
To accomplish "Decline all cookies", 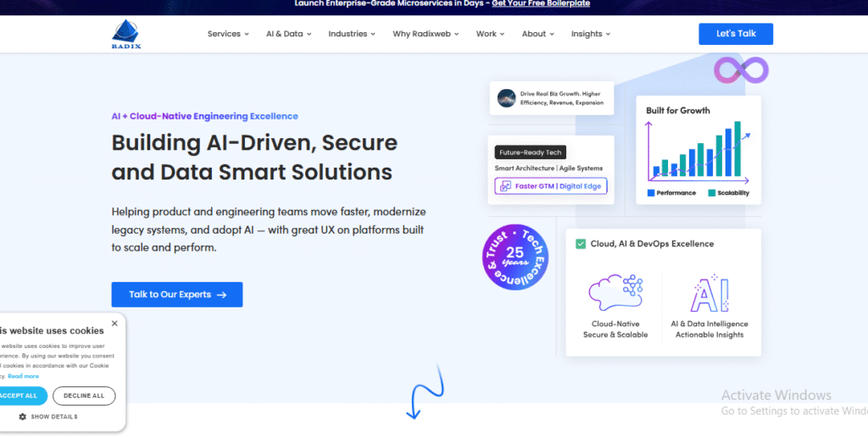I will click(84, 396).
